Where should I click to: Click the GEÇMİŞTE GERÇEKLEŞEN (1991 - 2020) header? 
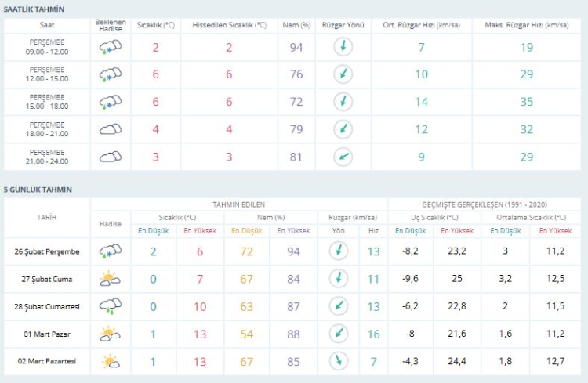click(x=485, y=204)
